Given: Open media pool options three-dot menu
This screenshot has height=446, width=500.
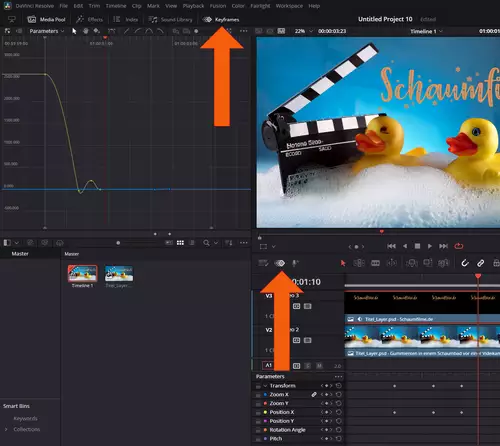Looking at the screenshot, I should [244, 243].
